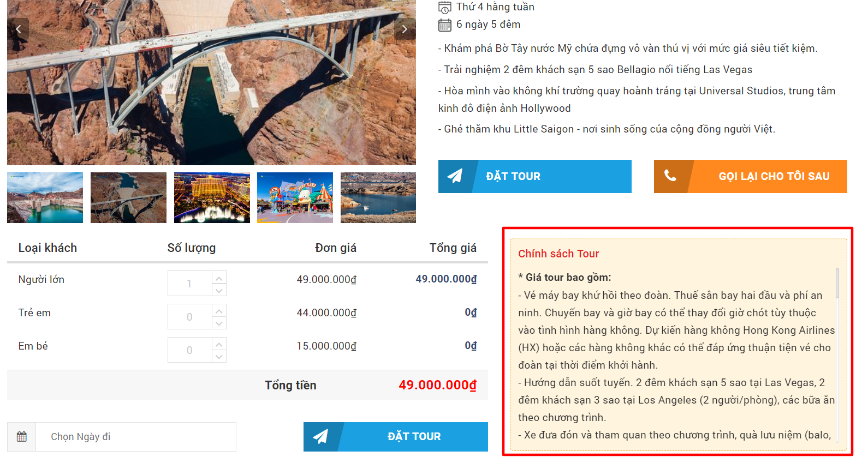
Task: Click the paper plane icon beside ĐẶT TOUR
Action: [455, 176]
